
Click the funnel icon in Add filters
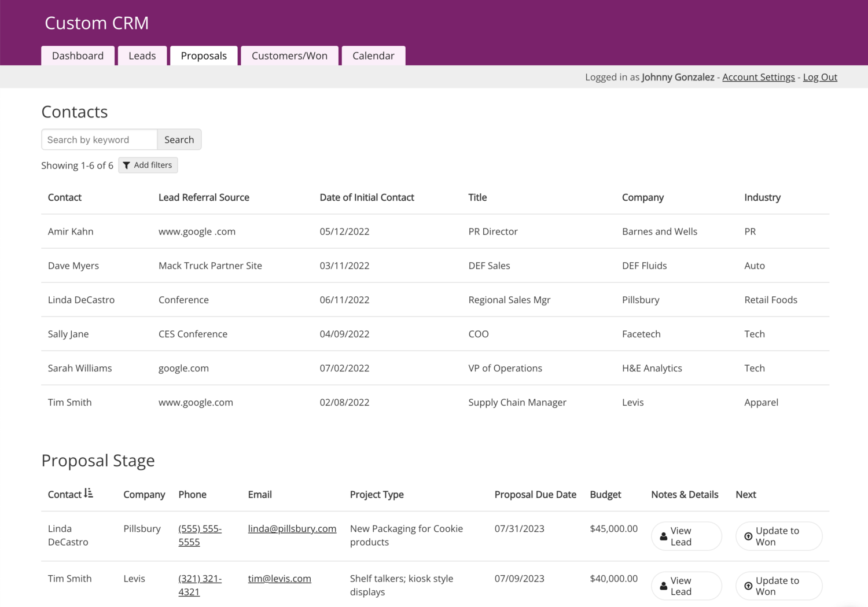point(127,165)
